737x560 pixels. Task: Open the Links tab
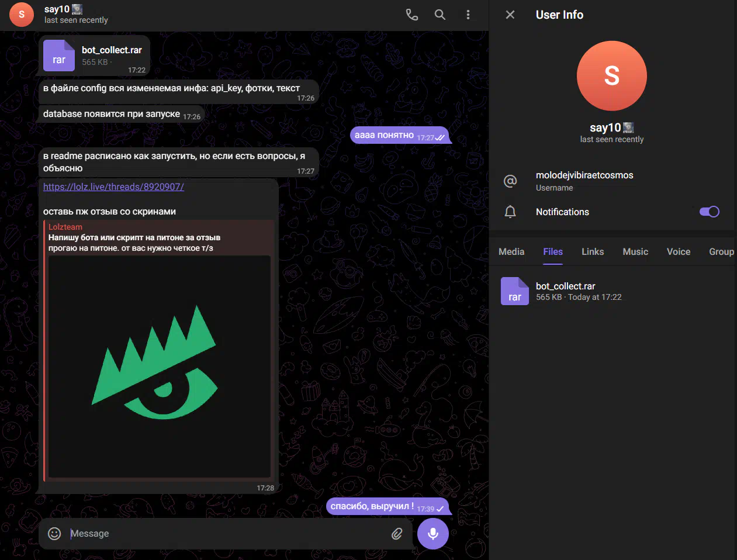point(593,251)
